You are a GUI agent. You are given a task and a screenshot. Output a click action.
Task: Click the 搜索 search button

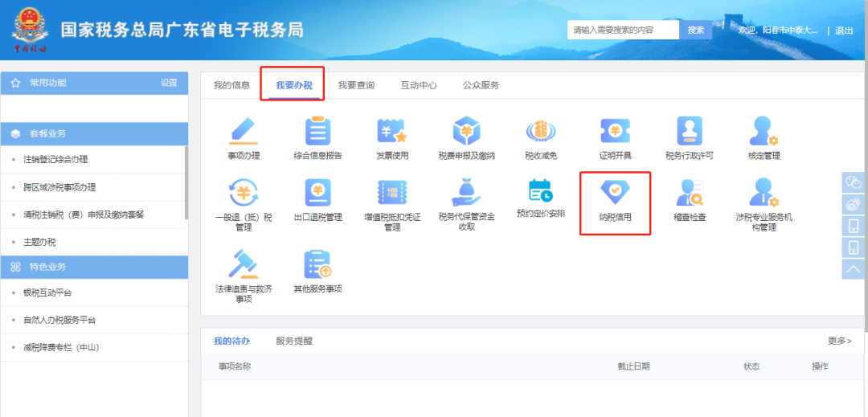pos(696,30)
